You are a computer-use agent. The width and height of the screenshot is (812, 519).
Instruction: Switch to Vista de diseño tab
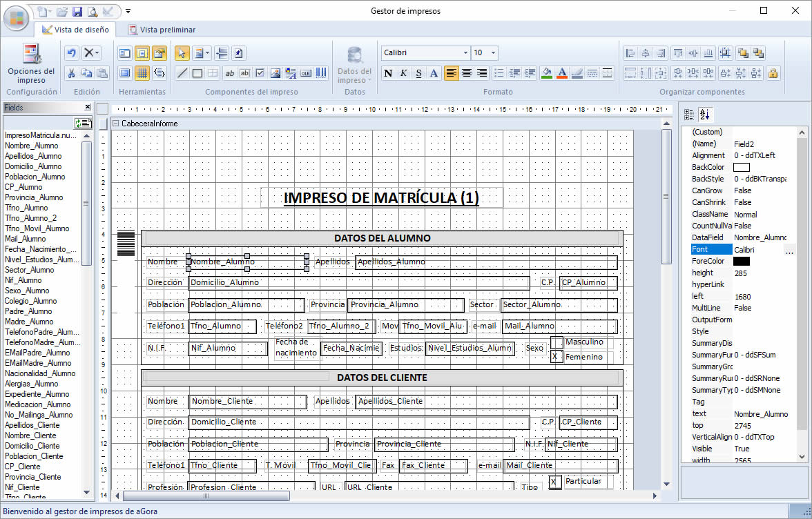76,30
